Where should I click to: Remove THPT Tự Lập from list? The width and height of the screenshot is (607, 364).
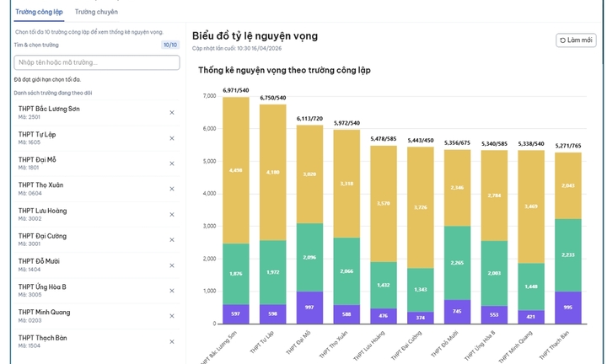click(x=172, y=137)
